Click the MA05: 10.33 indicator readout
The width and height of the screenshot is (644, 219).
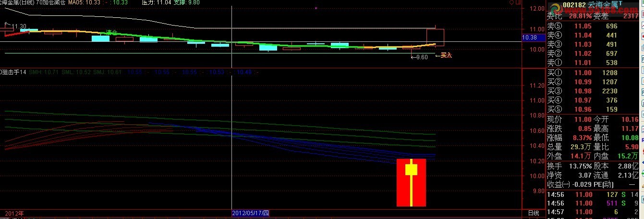(85, 2)
